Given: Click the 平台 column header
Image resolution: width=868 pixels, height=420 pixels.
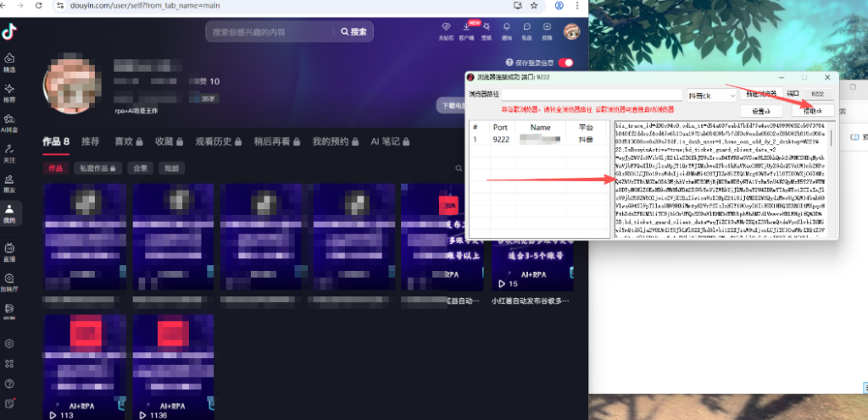Looking at the screenshot, I should [587, 127].
